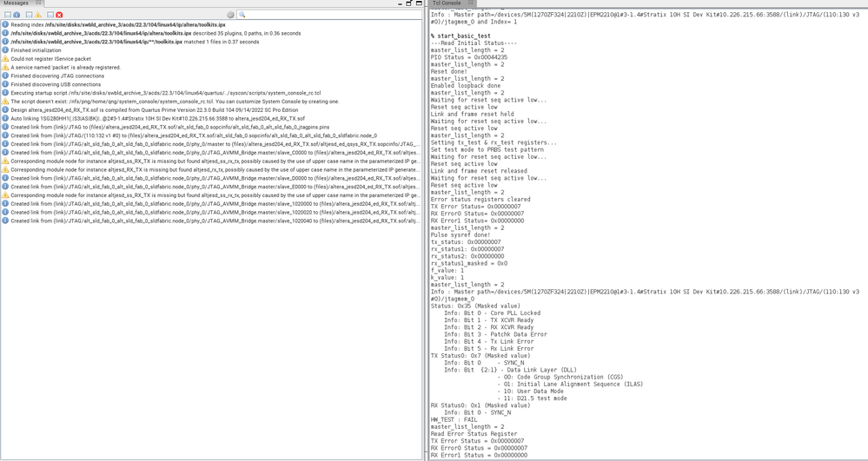Select created link message with 'phy_0/master'
Screen dimensions: 868x461
coord(215,144)
